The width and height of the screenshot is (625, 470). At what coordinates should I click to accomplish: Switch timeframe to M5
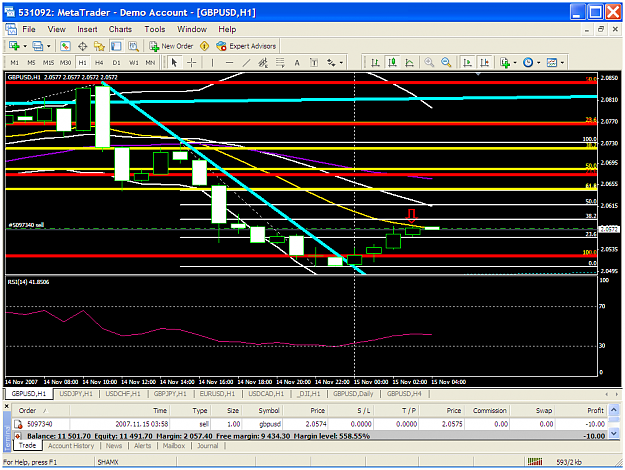tap(31, 63)
